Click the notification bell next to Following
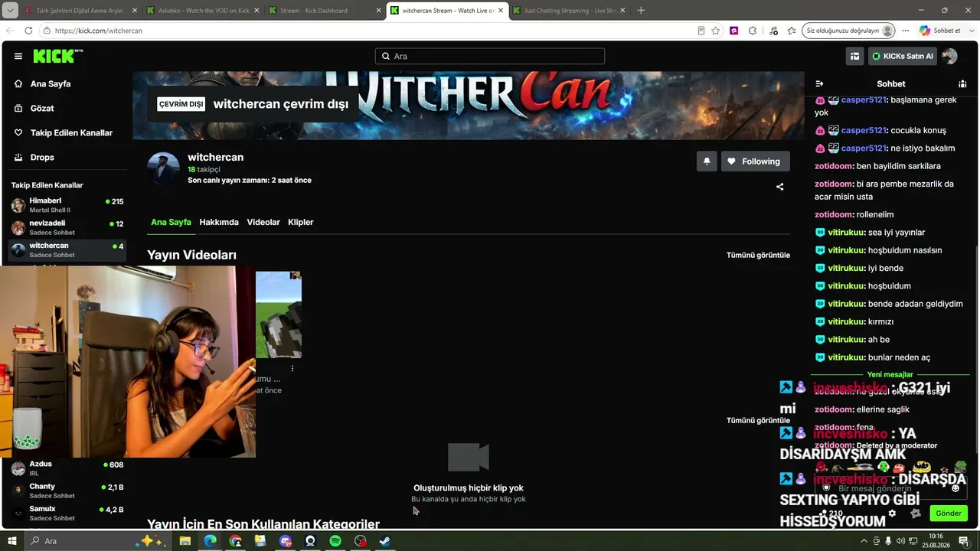This screenshot has height=551, width=980. pos(707,161)
